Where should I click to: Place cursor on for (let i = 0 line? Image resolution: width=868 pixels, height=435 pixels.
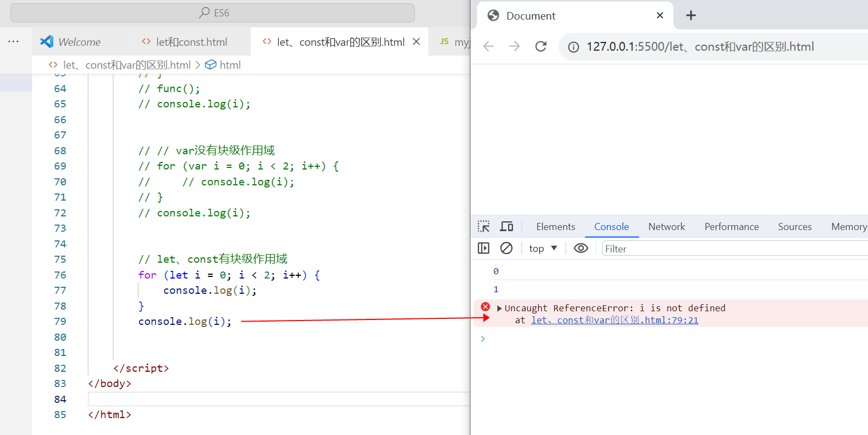coord(229,275)
